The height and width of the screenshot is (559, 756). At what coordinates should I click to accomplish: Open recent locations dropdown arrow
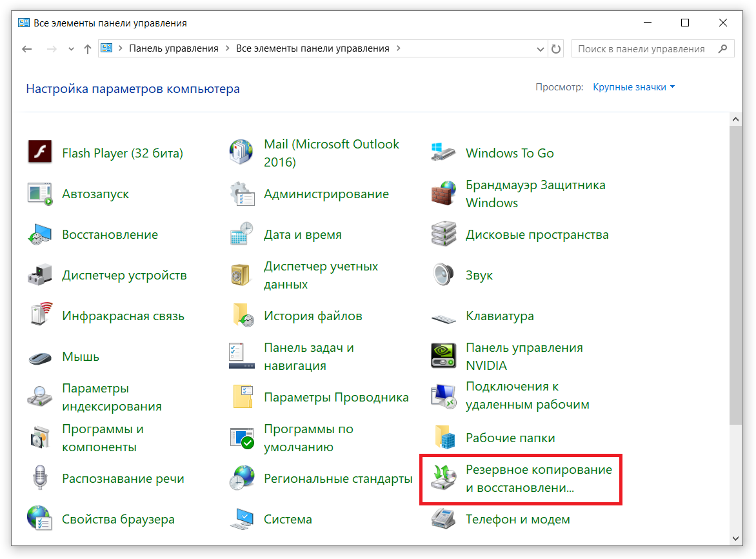point(72,48)
